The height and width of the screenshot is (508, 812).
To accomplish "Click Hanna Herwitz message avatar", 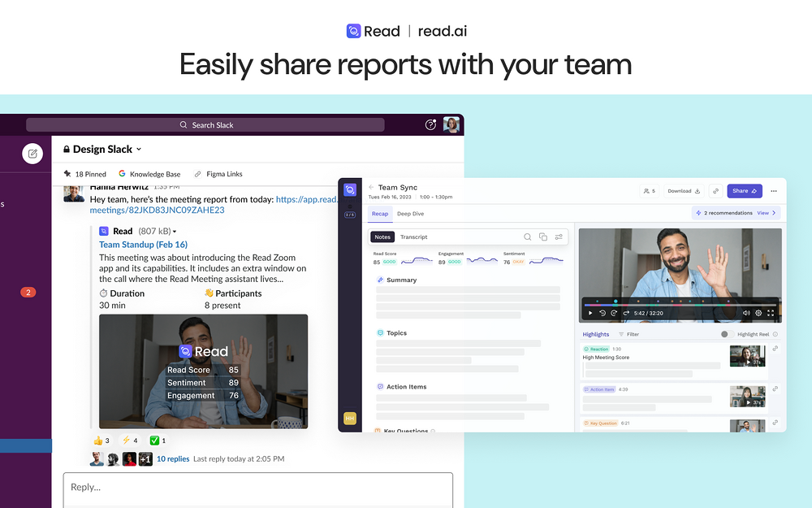I will [74, 193].
